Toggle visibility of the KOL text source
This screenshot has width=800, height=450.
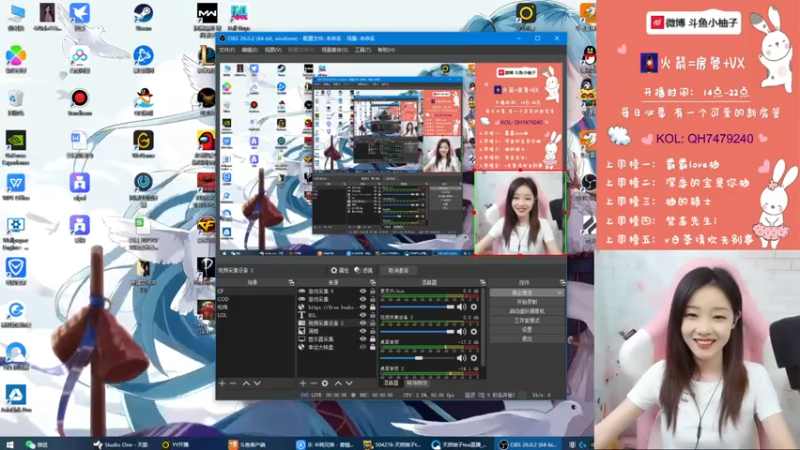click(x=363, y=315)
